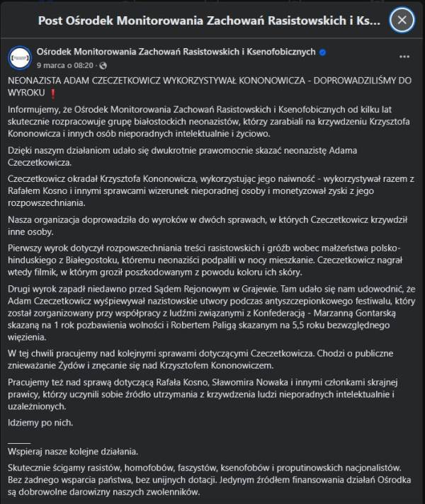
Task: Close the post dialog with the X button
Action: coord(402,21)
